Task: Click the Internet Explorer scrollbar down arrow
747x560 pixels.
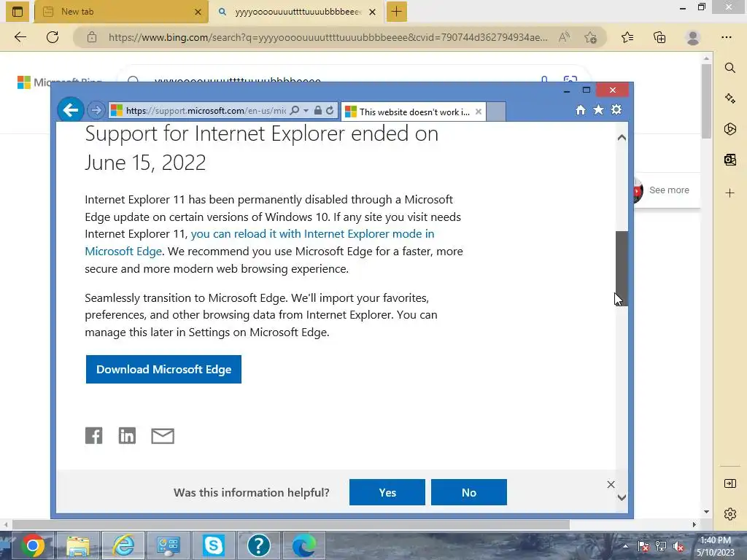Action: coord(622,497)
